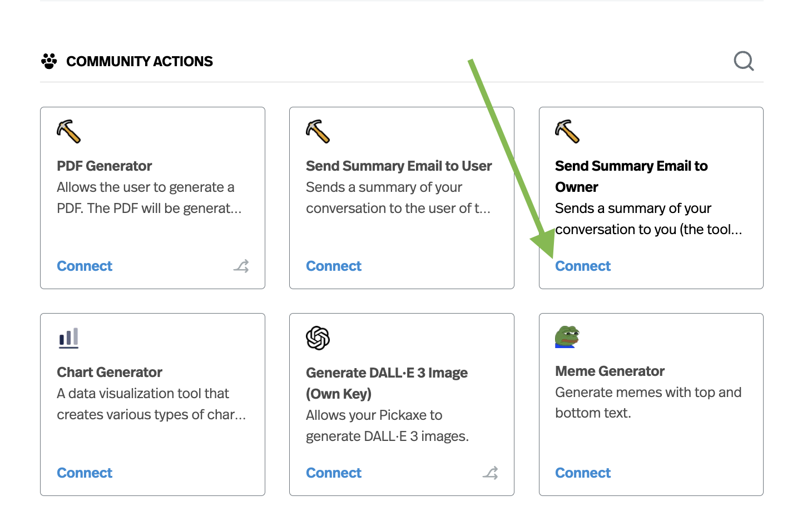Click the Pepe frog Meme Generator icon
The image size is (812, 506).
coord(567,337)
